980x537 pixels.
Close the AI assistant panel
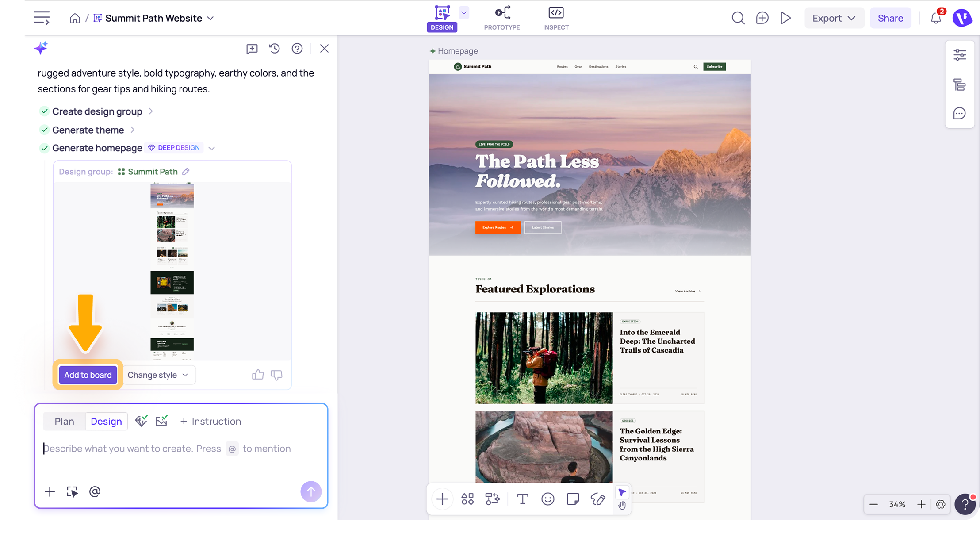[324, 48]
